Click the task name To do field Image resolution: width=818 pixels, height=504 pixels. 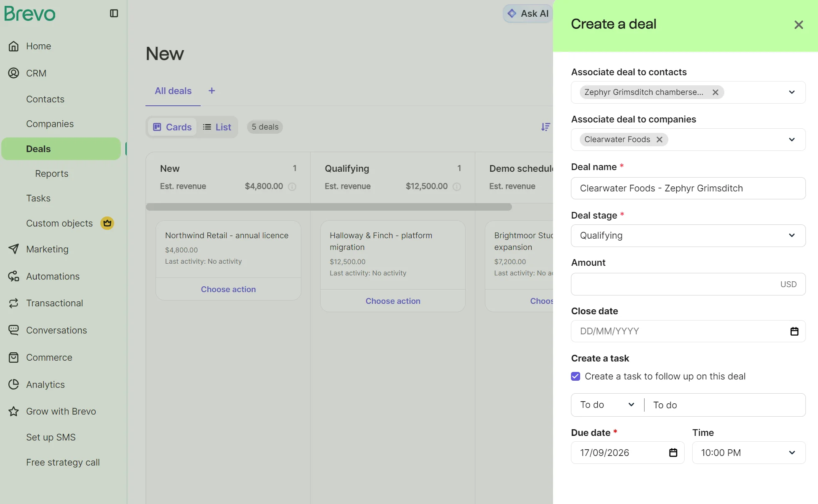[725, 405]
